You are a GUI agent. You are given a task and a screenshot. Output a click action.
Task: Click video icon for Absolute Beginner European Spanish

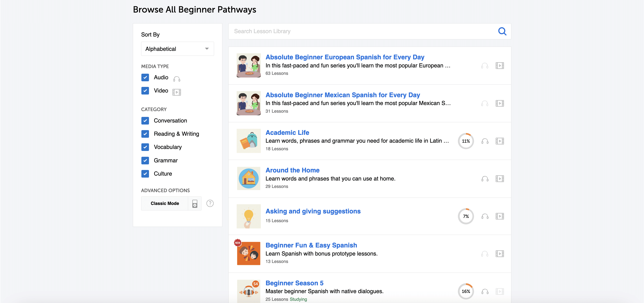point(499,66)
